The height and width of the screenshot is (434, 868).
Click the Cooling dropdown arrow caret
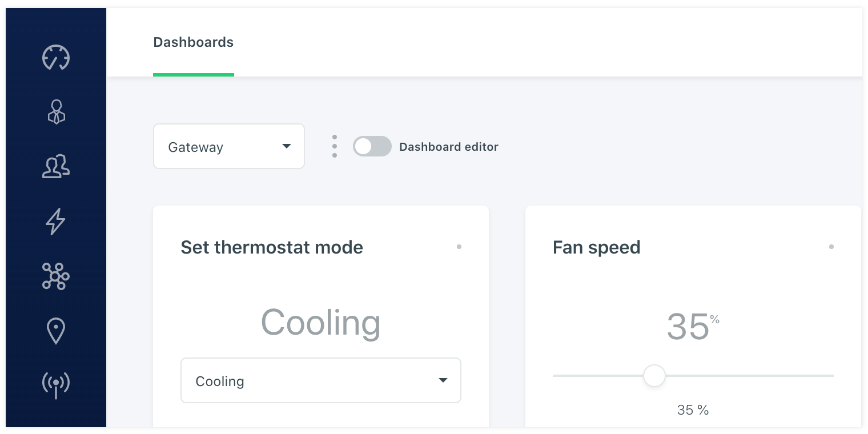pos(443,380)
